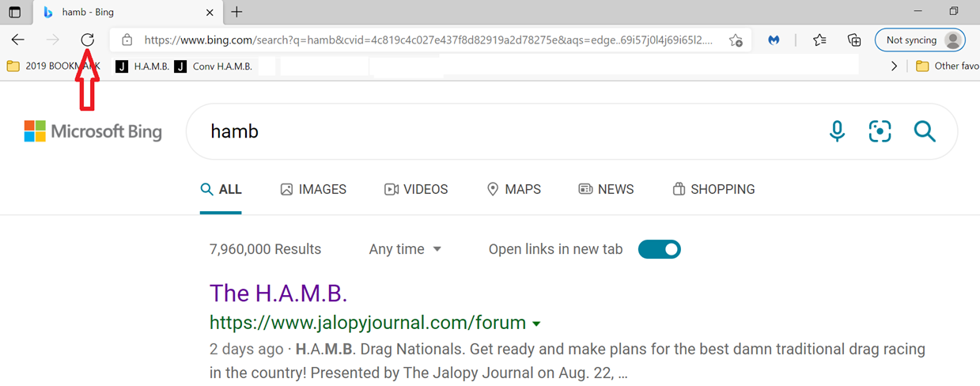Click the magnifying glass search button
The width and height of the screenshot is (980, 386).
[x=925, y=131]
